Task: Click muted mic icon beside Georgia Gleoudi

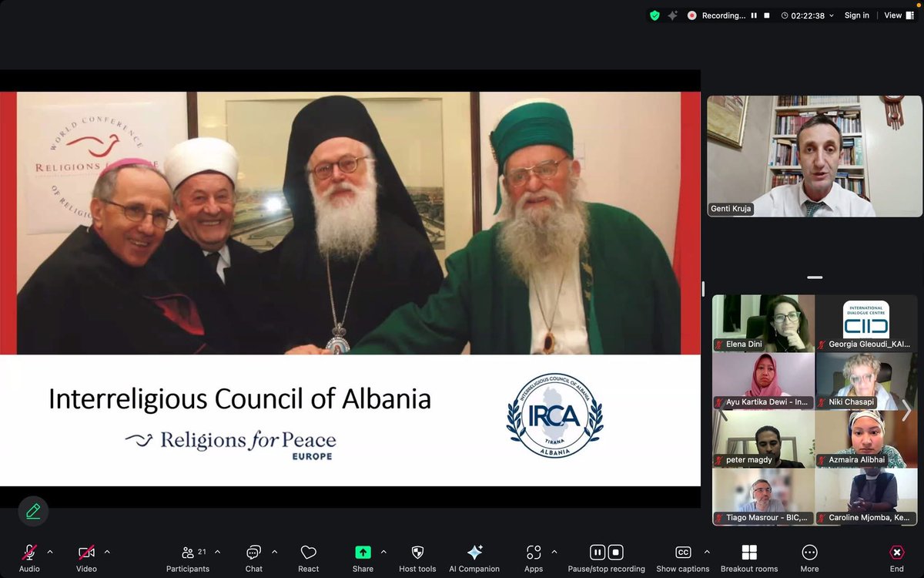Action: [x=822, y=344]
